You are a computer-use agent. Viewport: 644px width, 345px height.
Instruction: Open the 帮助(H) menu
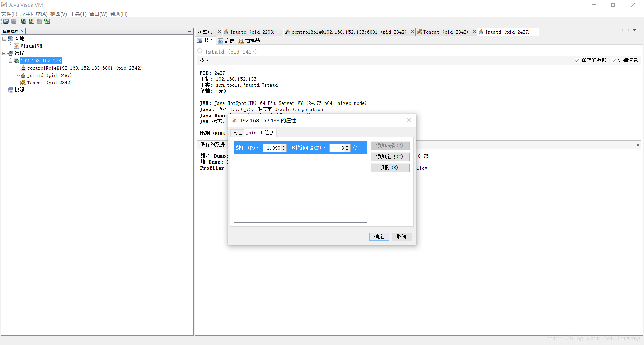point(119,14)
